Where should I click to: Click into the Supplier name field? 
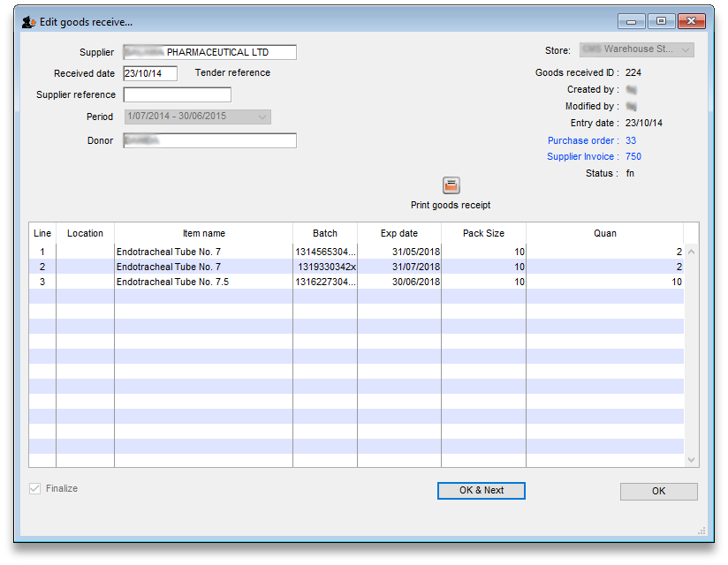click(x=209, y=52)
